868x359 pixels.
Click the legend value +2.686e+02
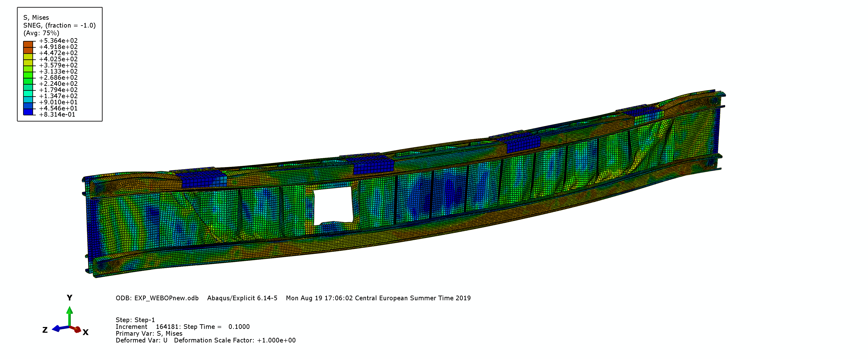coord(58,78)
